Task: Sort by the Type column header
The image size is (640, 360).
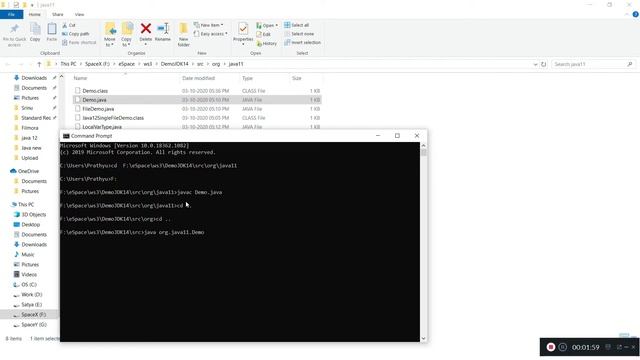Action: point(247,78)
